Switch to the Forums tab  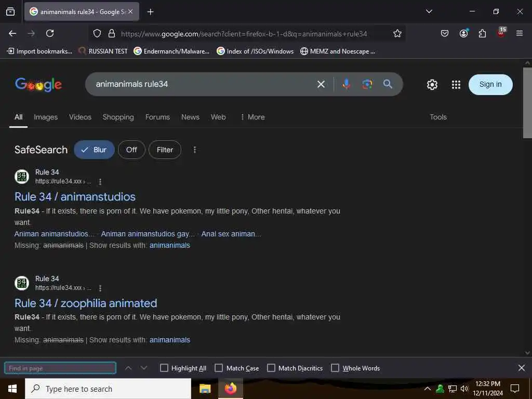157,117
